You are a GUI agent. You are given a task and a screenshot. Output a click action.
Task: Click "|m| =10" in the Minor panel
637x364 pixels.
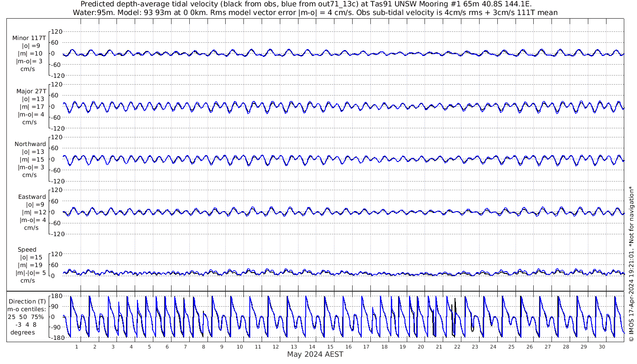[31, 53]
